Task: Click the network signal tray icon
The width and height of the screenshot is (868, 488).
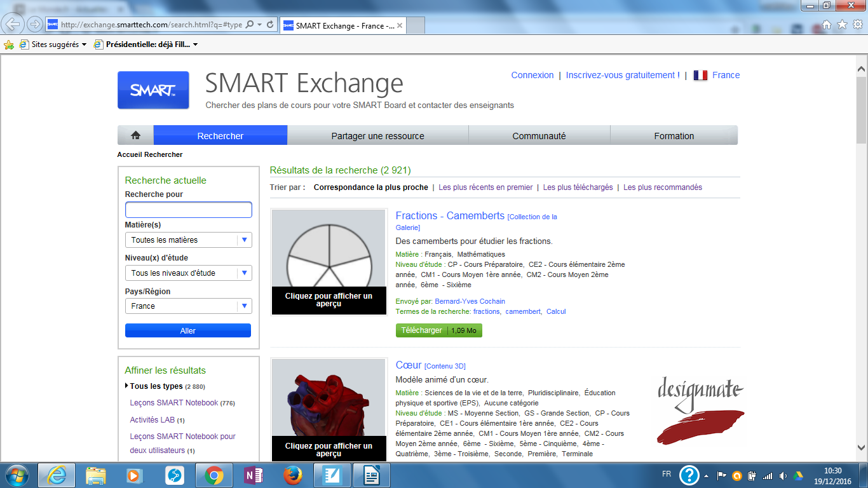Action: [x=768, y=475]
